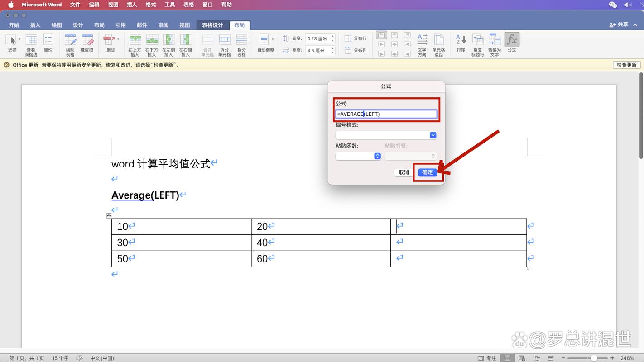Toggle align bottom-center cell alignment

(394, 53)
